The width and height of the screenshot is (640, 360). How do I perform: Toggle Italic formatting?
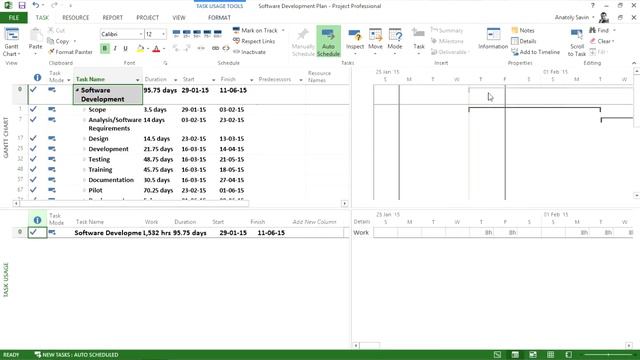[115, 49]
